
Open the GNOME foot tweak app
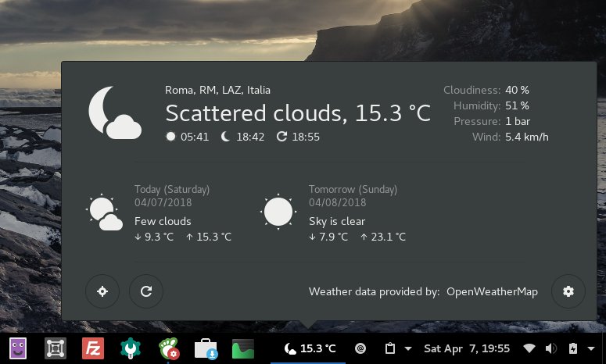click(x=168, y=348)
